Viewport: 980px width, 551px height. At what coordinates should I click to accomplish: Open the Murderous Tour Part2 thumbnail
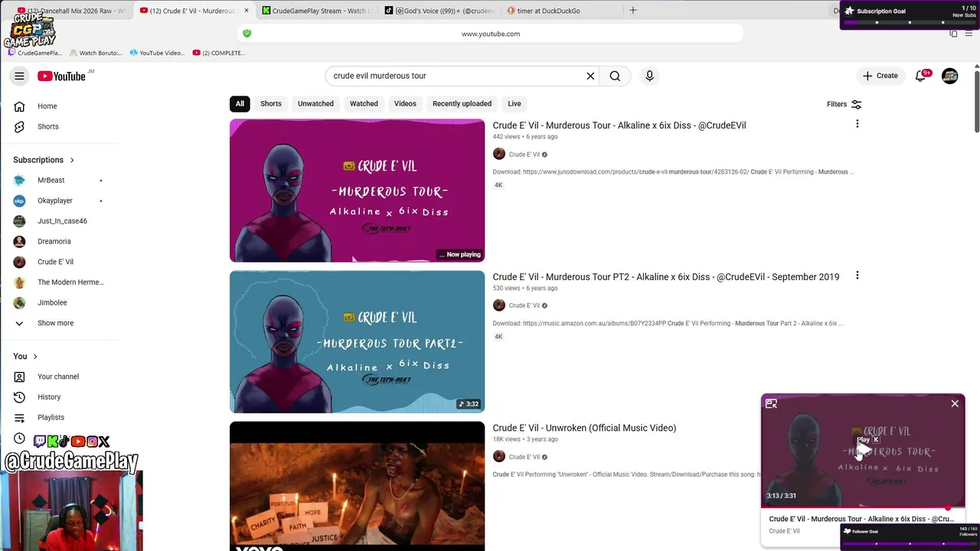(x=357, y=342)
